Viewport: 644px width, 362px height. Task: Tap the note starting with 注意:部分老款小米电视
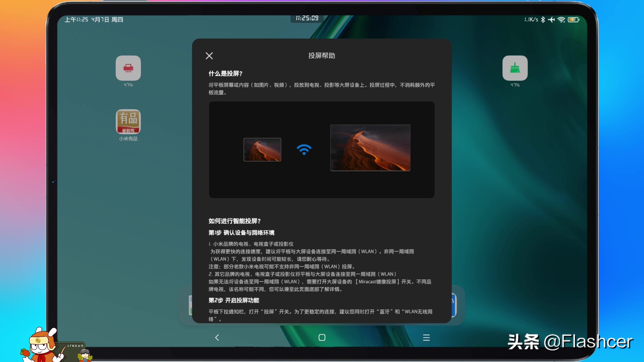282,266
